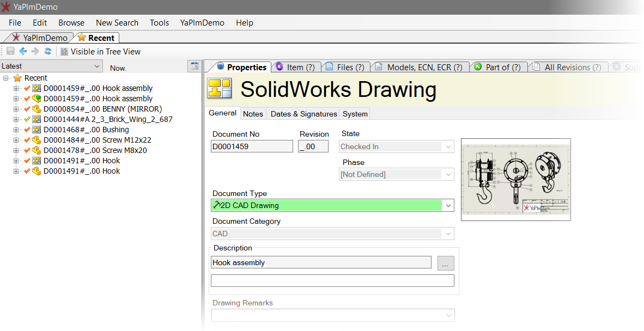Image resolution: width=644 pixels, height=331 pixels.
Task: Click drawing icon of first D0001491 Hook row
Action: pyautogui.click(x=37, y=161)
